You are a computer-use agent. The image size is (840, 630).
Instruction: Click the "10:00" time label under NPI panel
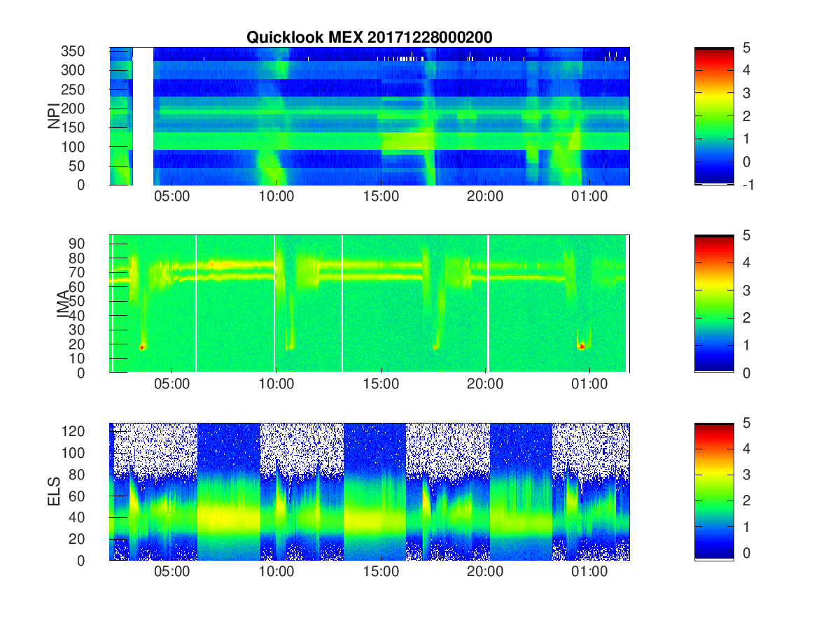(x=276, y=197)
